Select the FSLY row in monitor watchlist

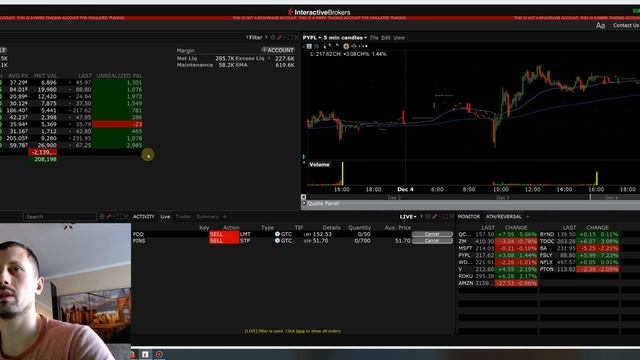579,255
